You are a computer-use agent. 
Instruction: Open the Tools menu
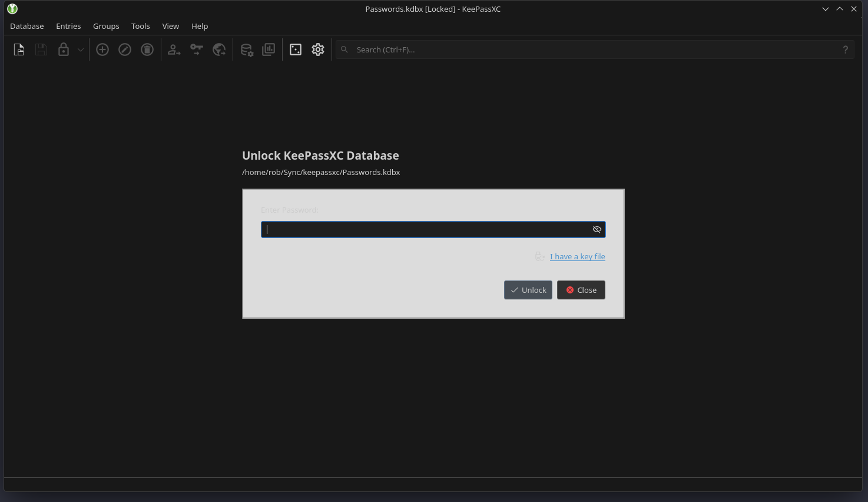point(140,27)
